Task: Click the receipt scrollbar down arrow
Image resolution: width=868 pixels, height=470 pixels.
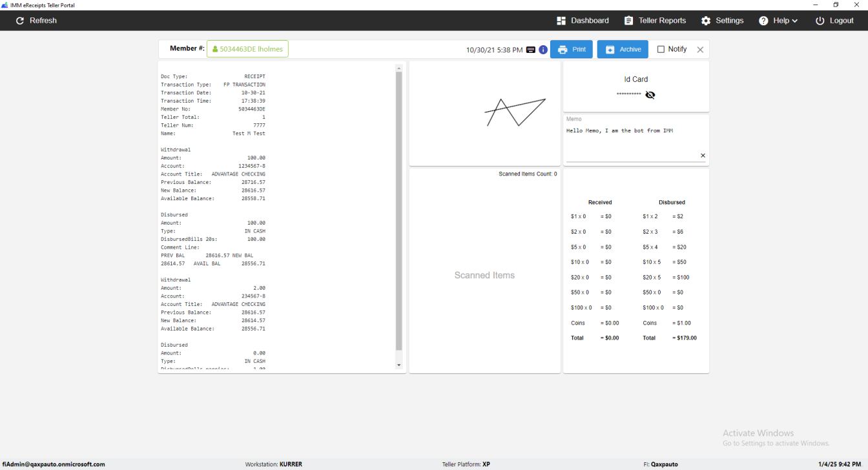Action: (x=398, y=365)
